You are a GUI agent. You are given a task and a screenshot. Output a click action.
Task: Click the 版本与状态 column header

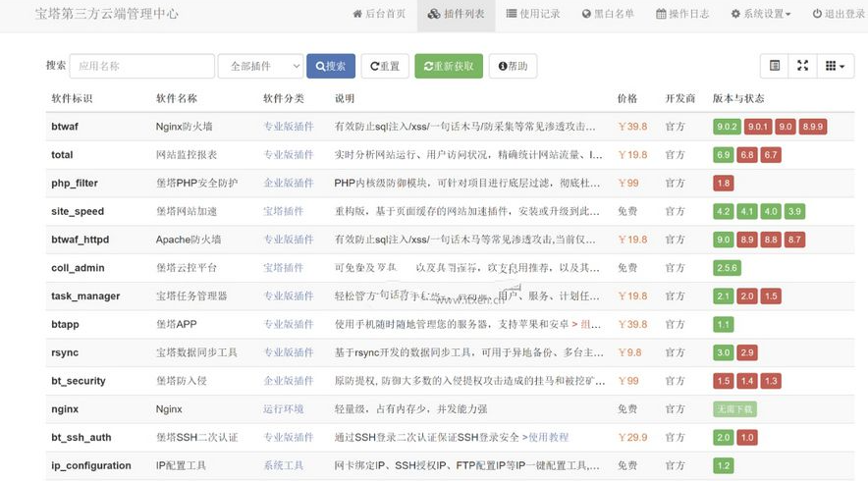tap(738, 98)
